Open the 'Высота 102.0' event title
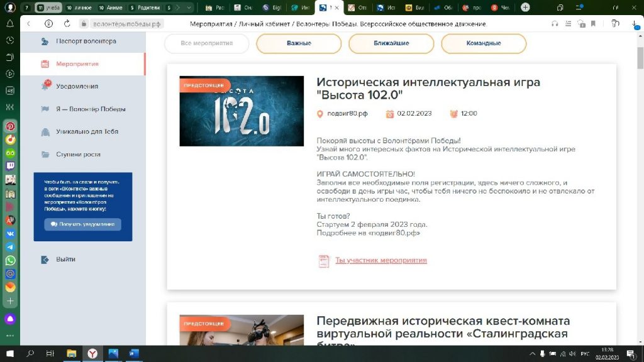This screenshot has height=362, width=644. pyautogui.click(x=428, y=88)
